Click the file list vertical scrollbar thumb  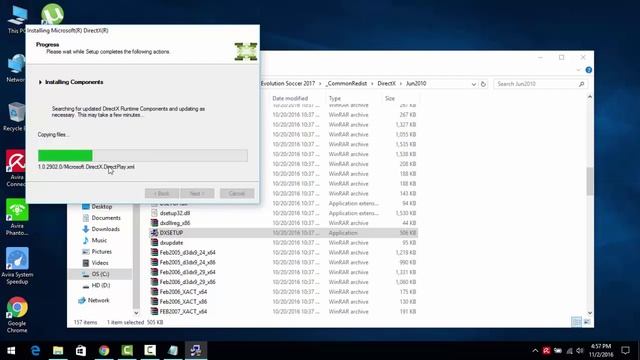coord(590,181)
